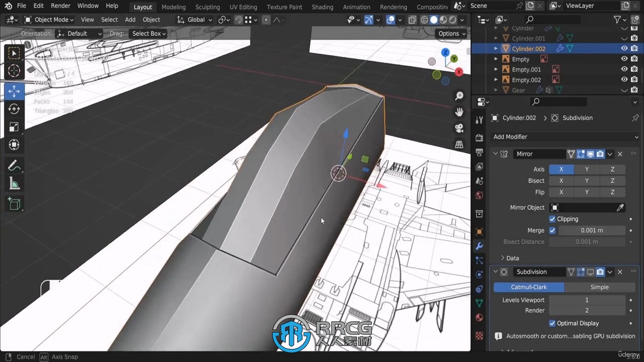644x362 pixels.
Task: Click the zoom view magnifier icon
Action: pos(459,96)
